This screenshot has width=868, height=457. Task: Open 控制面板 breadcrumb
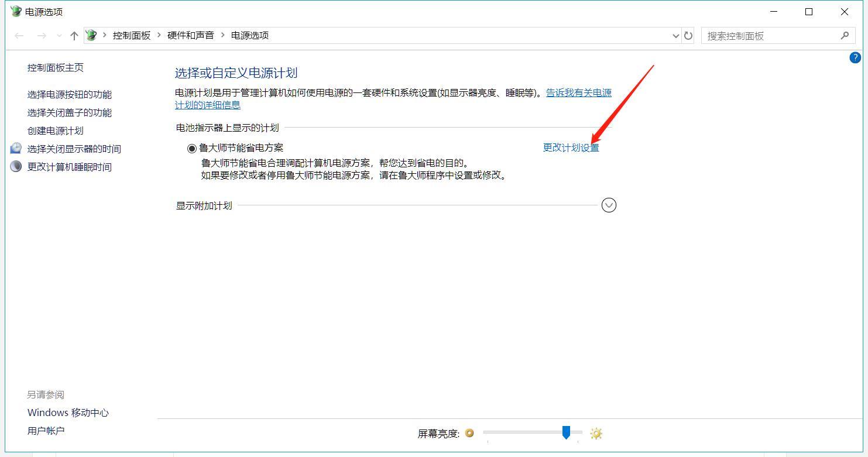tap(132, 35)
